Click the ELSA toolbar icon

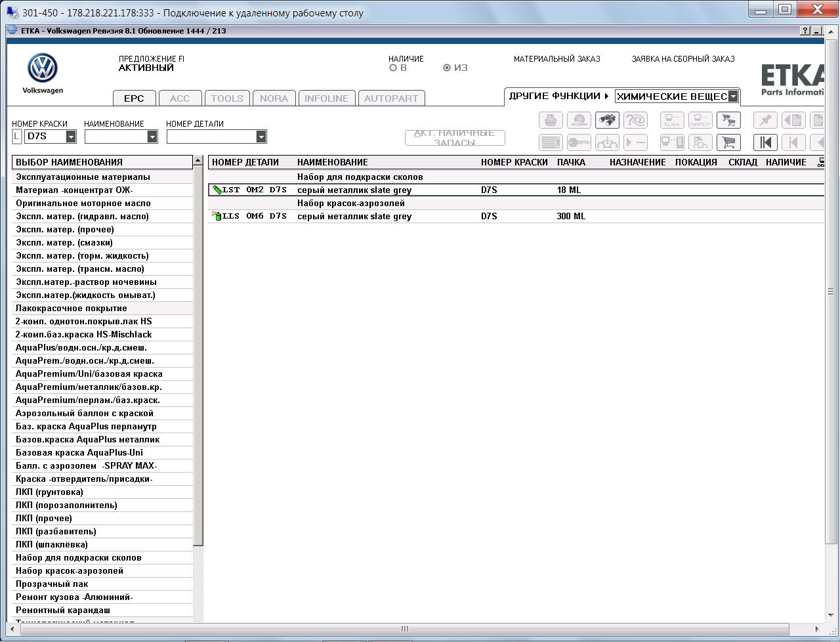pyautogui.click(x=672, y=120)
